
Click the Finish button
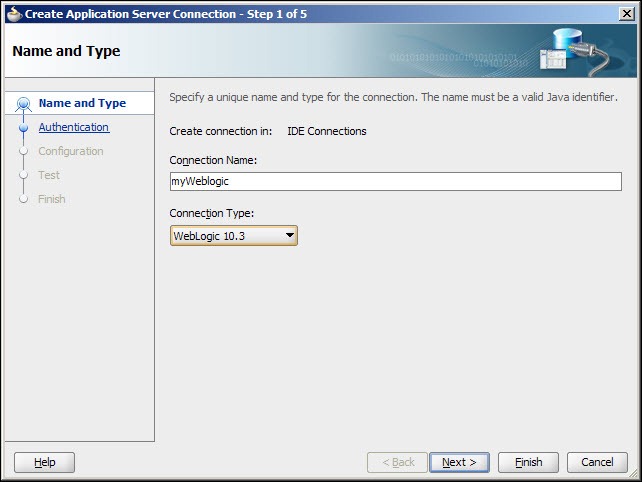click(528, 462)
